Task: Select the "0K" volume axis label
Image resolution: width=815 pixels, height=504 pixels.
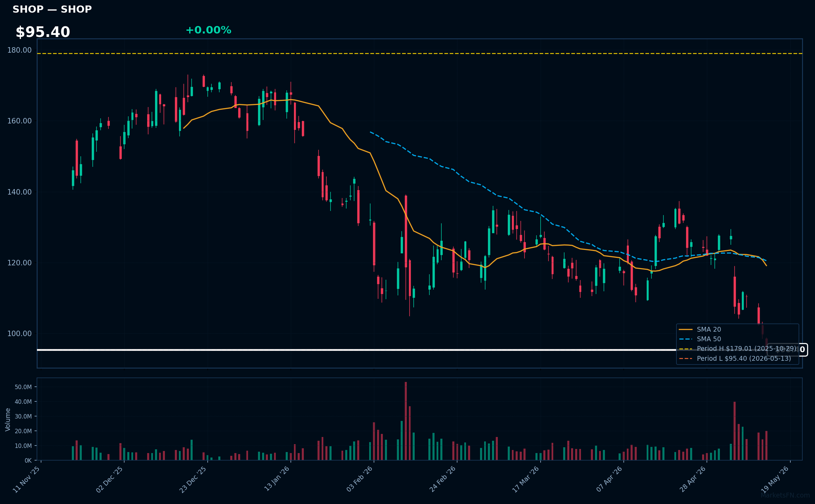Action: (x=28, y=461)
